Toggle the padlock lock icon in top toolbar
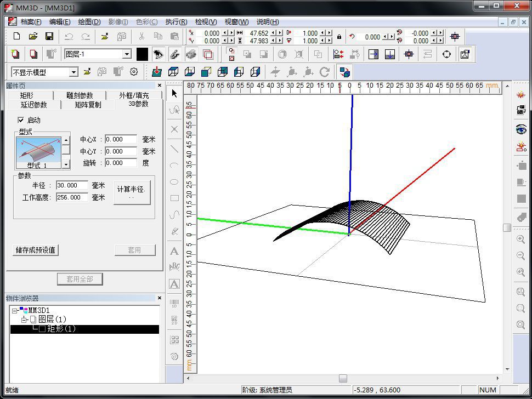The height and width of the screenshot is (399, 532). [338, 37]
